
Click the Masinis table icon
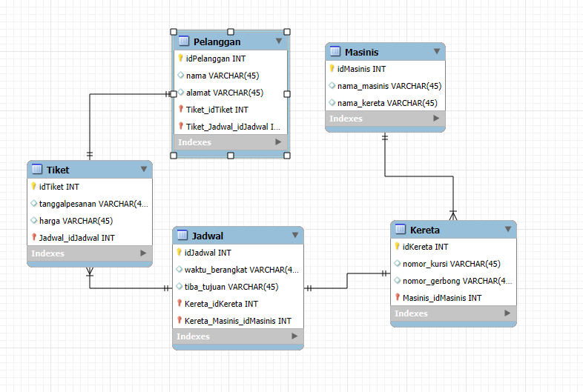click(x=335, y=51)
